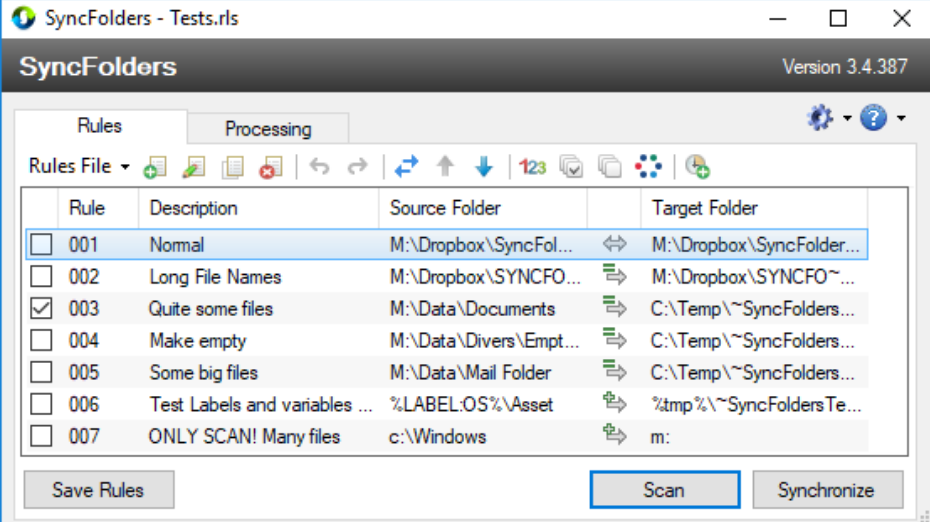Switch to the Processing tab
This screenshot has width=930, height=522.
pos(267,129)
